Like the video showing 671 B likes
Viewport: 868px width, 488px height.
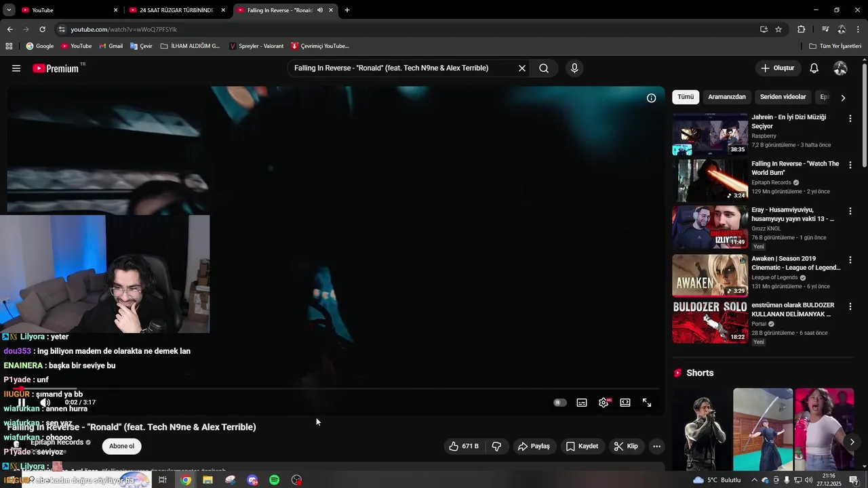(x=464, y=447)
